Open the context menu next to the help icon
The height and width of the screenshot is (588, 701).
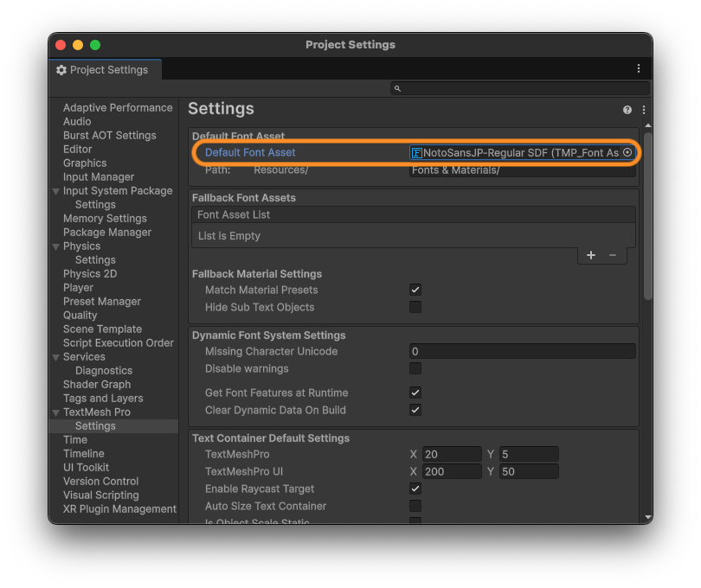click(643, 108)
